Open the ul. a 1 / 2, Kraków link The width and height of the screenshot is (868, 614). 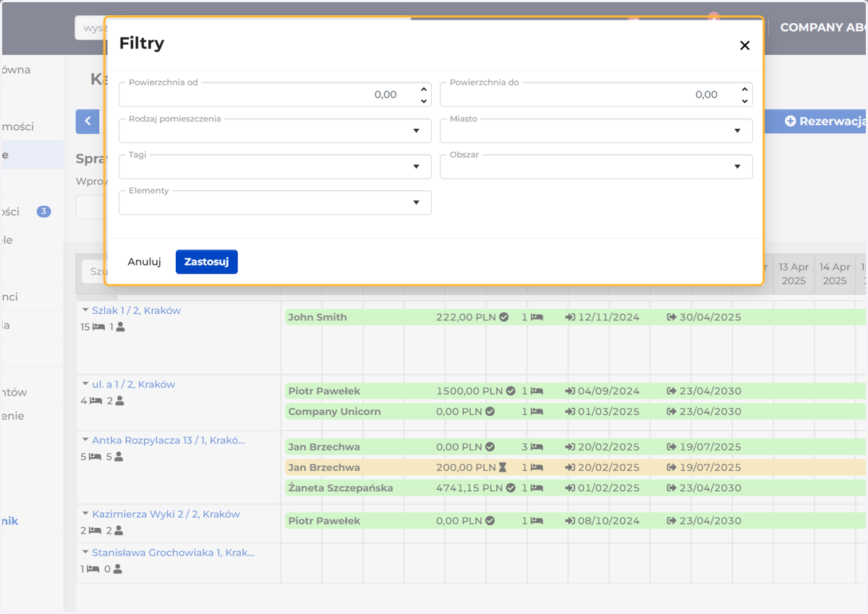134,384
